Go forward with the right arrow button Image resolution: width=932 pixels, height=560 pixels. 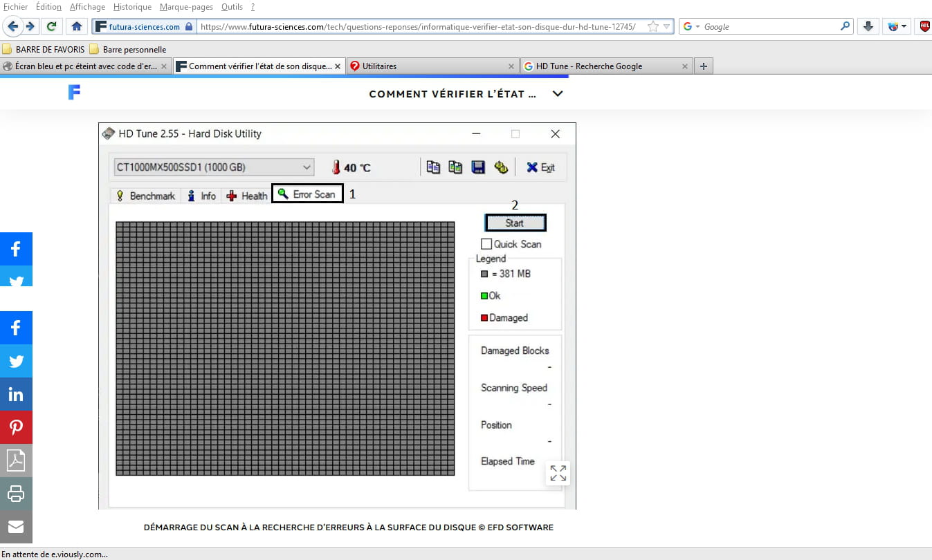(x=30, y=26)
